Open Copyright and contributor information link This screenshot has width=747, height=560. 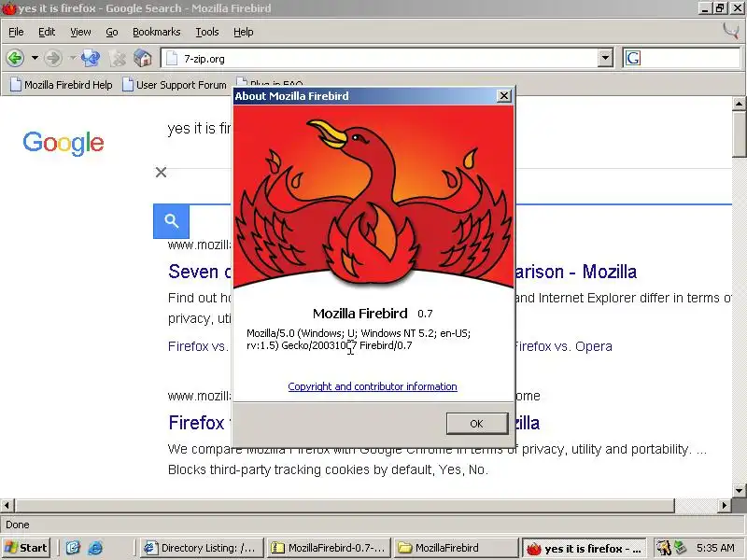click(x=372, y=386)
